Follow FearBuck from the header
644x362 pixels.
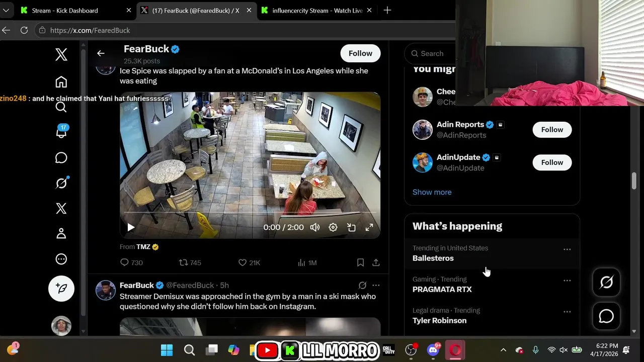coord(360,53)
